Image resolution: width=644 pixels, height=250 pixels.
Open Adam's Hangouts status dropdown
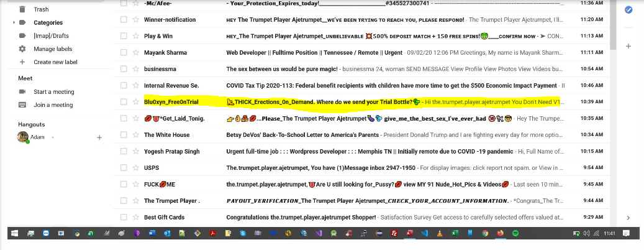coord(53,137)
